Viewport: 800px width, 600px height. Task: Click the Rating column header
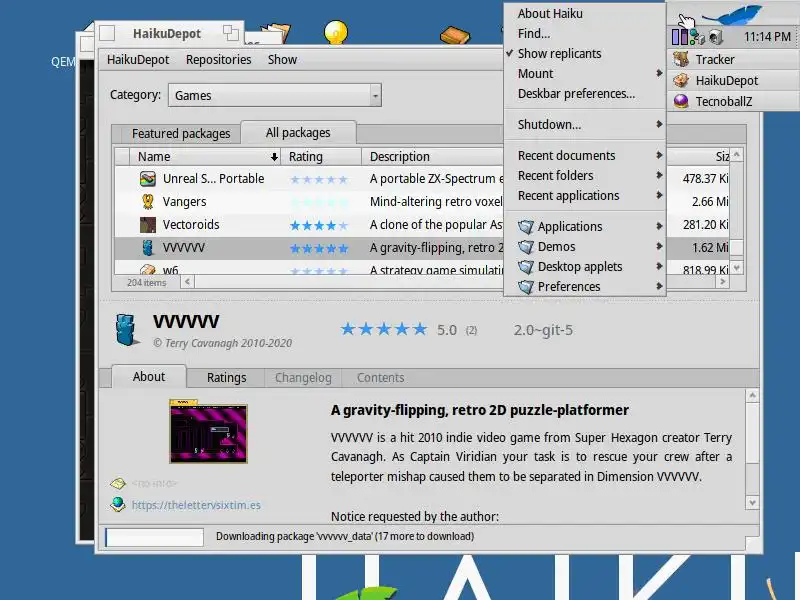(x=321, y=157)
